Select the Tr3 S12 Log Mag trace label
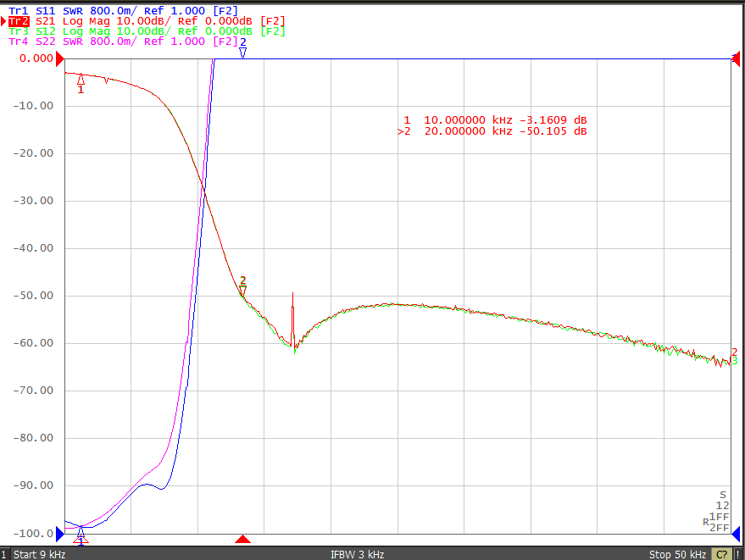 coord(147,31)
